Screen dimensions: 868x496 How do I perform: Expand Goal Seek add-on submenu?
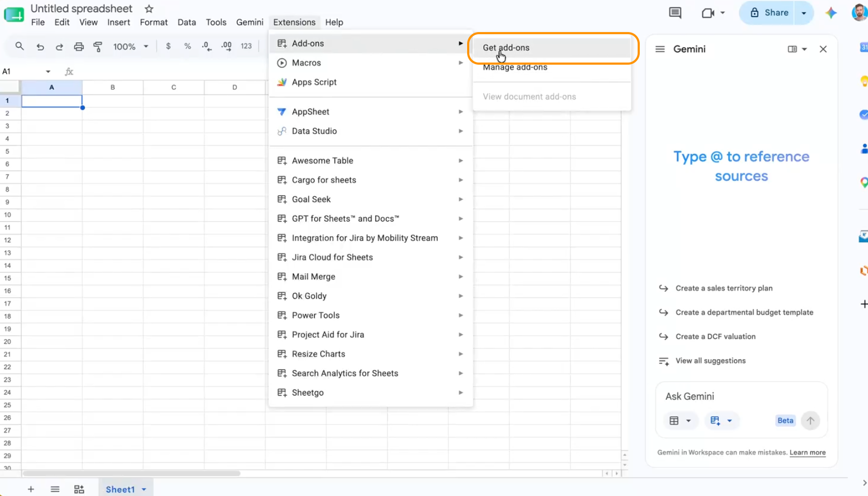point(371,199)
